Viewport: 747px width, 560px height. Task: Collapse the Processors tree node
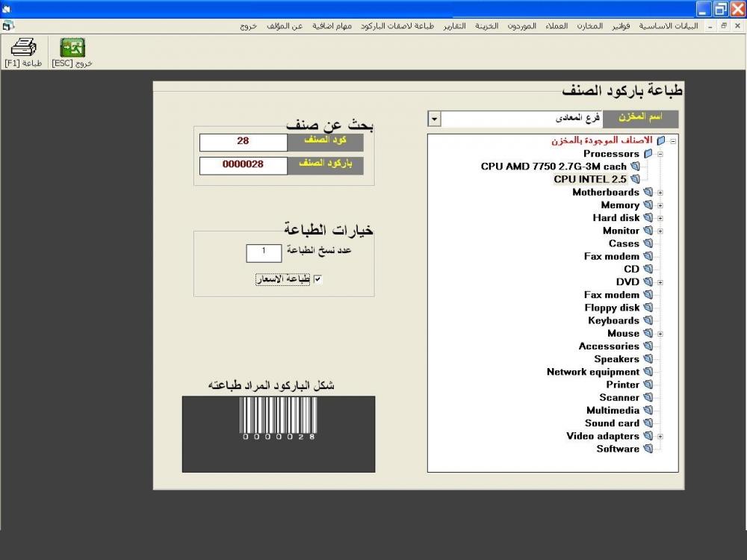[x=660, y=155]
